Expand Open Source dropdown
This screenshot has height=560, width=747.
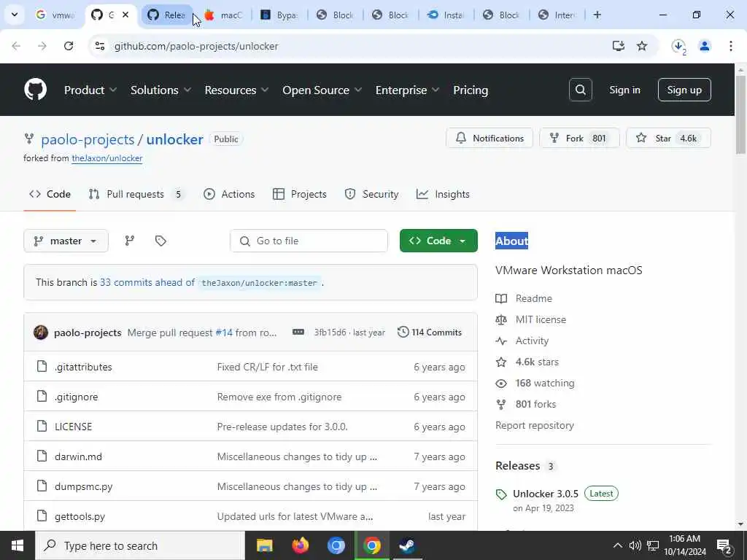[x=322, y=90]
